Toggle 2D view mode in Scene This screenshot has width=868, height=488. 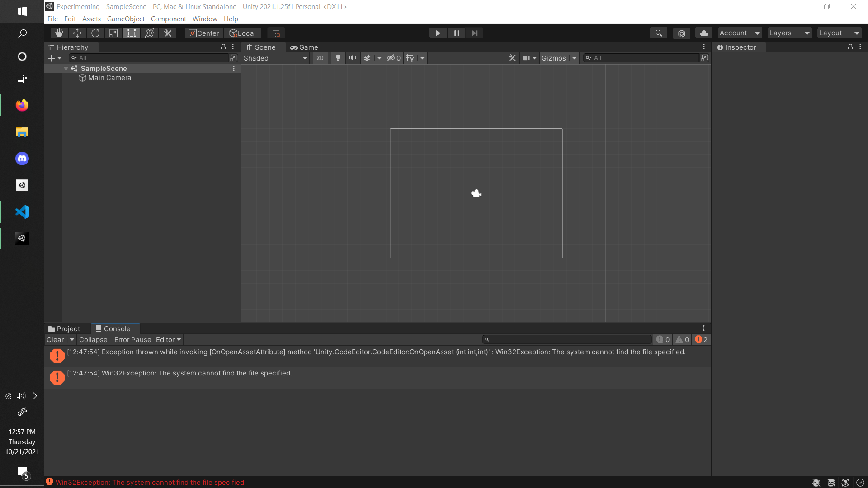coord(320,58)
